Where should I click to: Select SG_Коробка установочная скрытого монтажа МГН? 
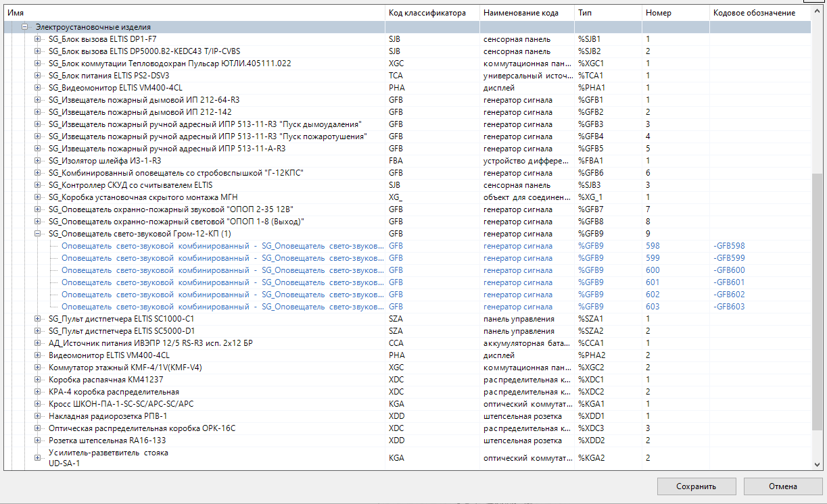click(x=143, y=197)
